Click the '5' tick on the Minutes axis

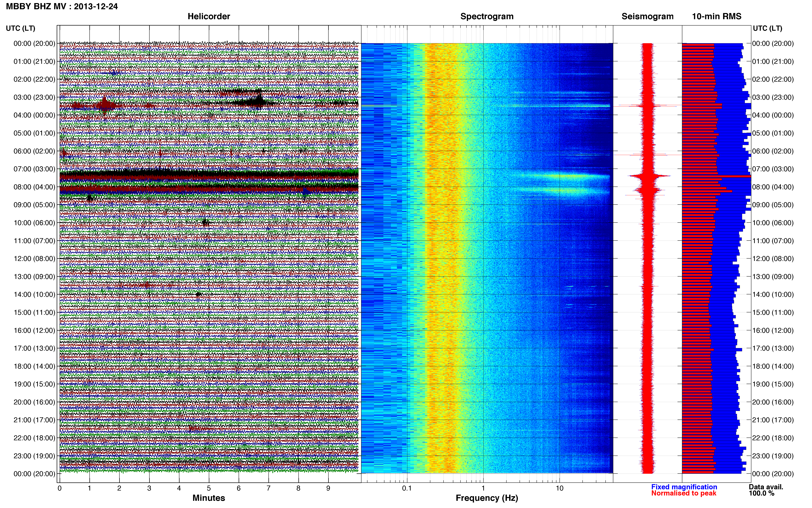click(x=209, y=488)
